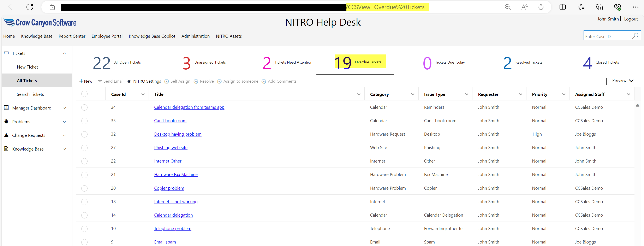Open the Preview view dropdown

(622, 81)
